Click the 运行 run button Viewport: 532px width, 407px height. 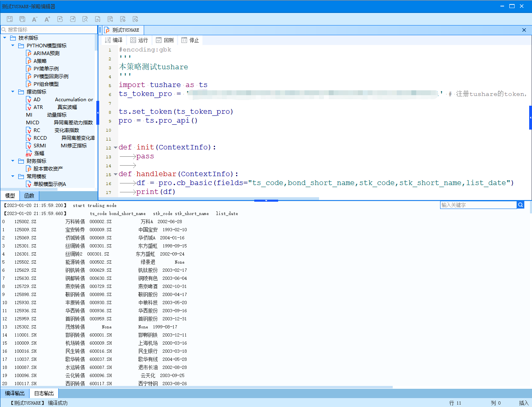(139, 40)
